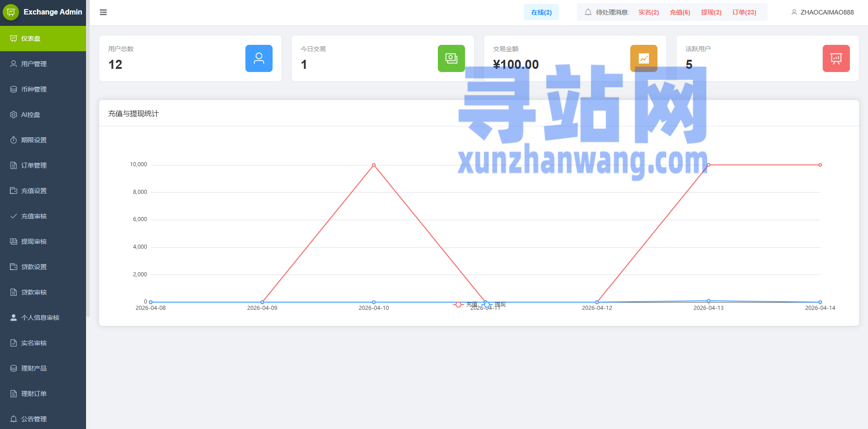This screenshot has width=868, height=429.
Task: Navigate to 理财产品
Action: tap(43, 368)
